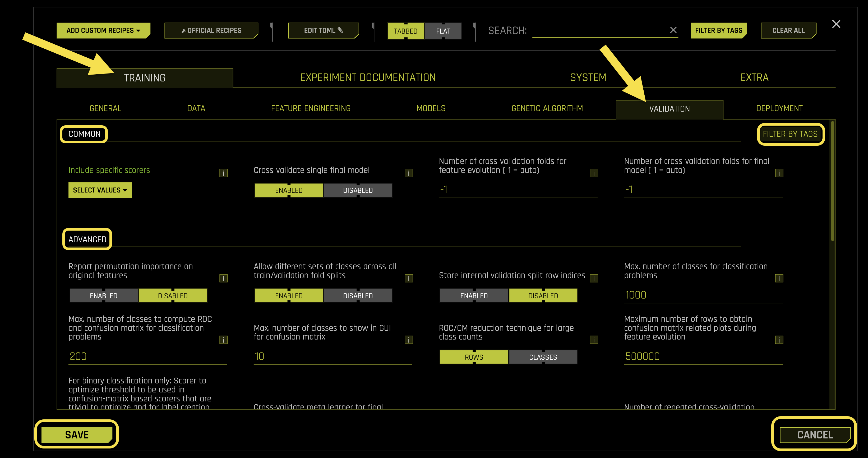Enable Report permutation importance on original features
The image size is (868, 458).
click(103, 296)
